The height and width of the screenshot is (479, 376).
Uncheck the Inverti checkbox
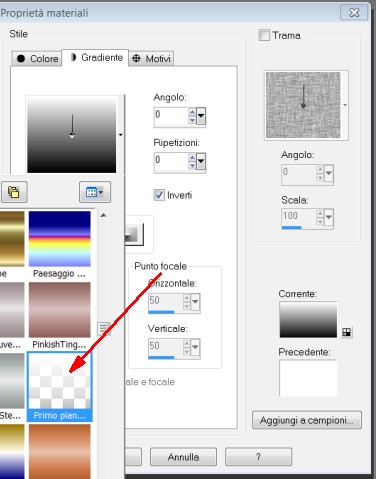click(x=159, y=195)
